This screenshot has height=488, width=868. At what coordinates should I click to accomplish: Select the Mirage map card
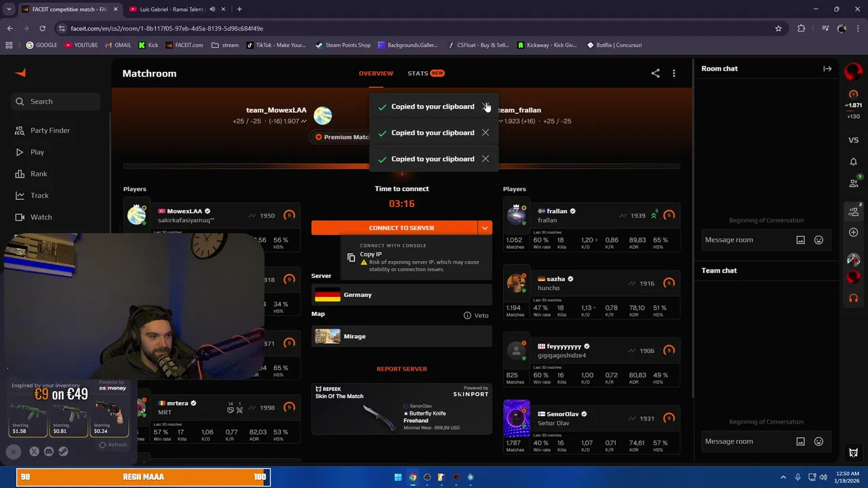(x=401, y=336)
